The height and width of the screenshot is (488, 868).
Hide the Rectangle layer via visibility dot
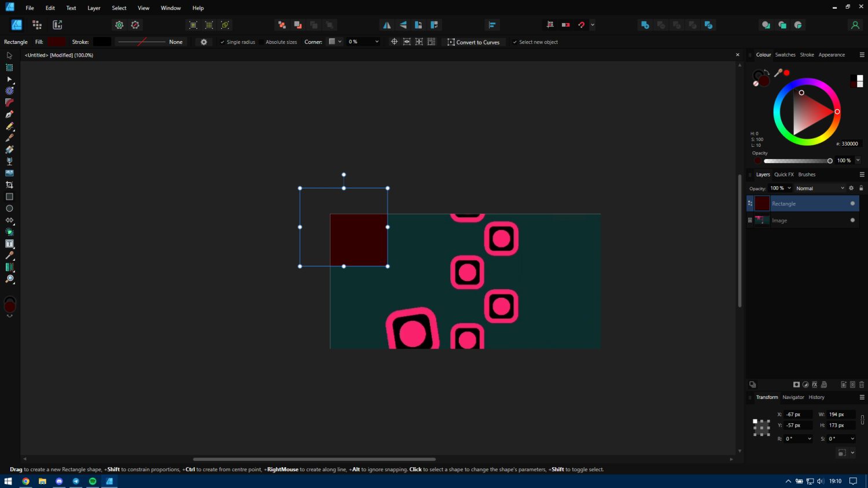[852, 204]
